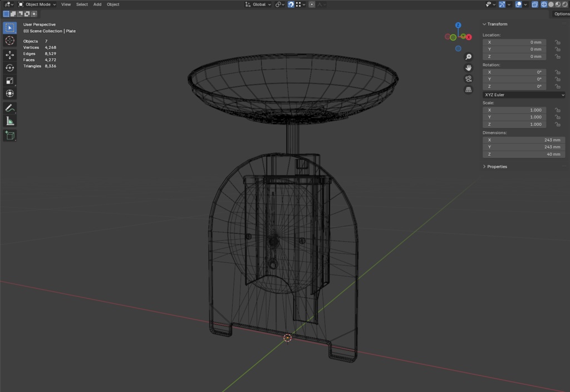Select the Add Cube tool
Screen dimensions: 570x392
(10, 135)
